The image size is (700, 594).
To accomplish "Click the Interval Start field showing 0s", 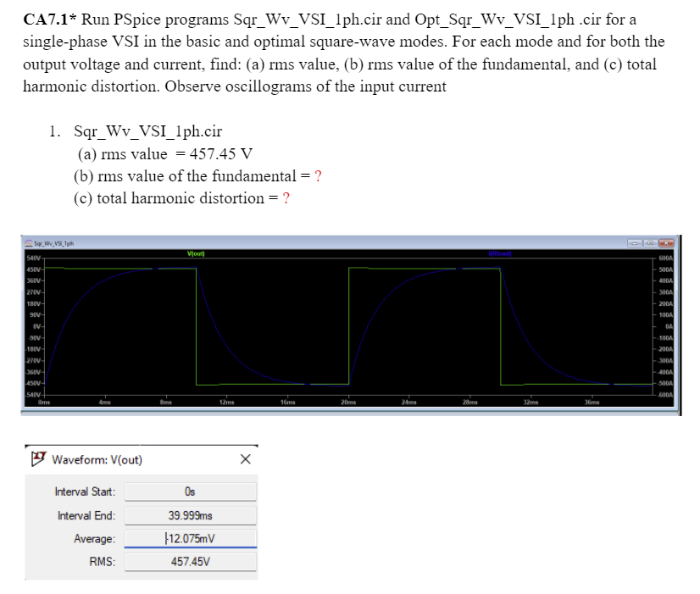I will point(191,491).
